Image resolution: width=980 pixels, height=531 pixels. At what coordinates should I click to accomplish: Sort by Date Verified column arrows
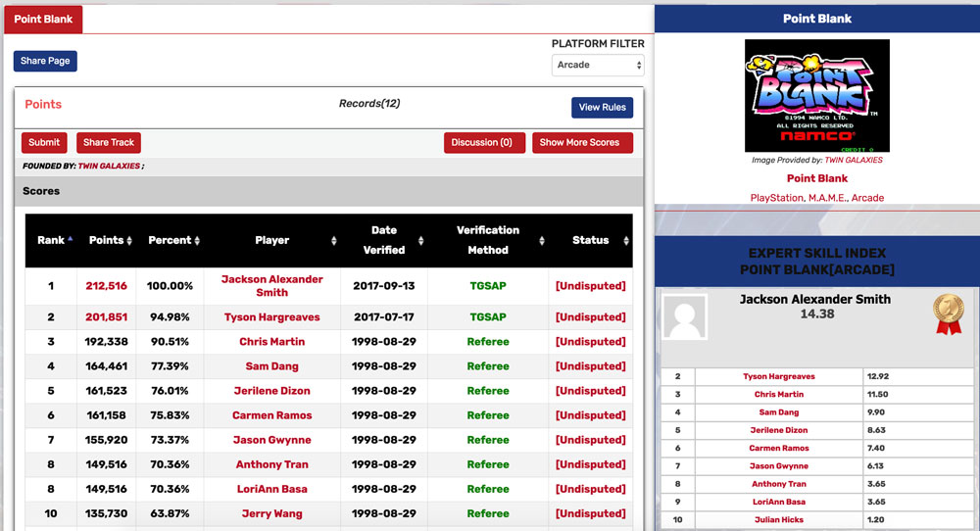(420, 240)
